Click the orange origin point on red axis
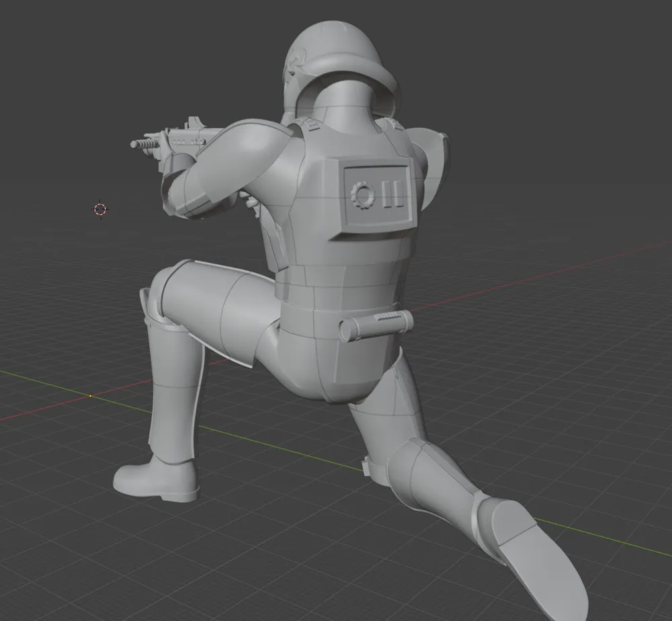 click(91, 396)
